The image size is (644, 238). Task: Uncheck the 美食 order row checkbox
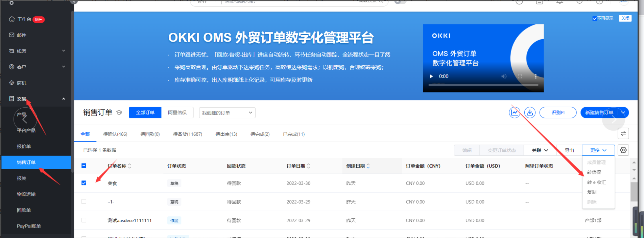(84, 183)
